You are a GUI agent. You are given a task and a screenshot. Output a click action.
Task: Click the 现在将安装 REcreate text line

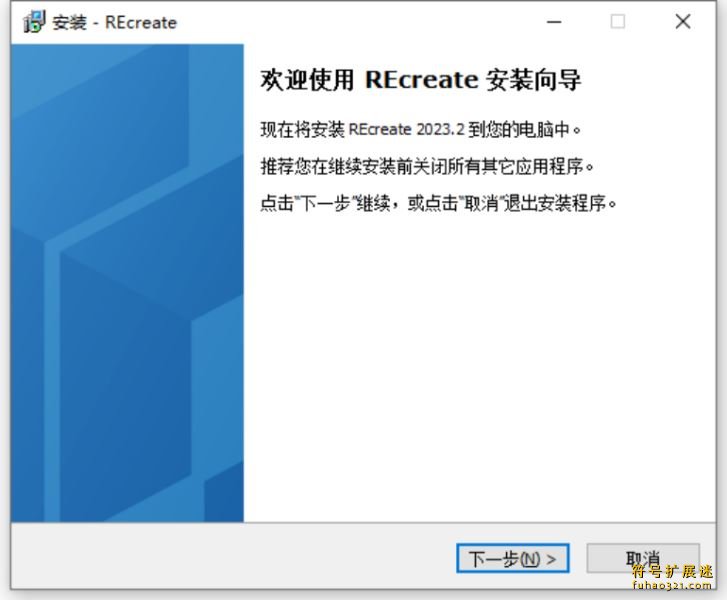pos(420,130)
